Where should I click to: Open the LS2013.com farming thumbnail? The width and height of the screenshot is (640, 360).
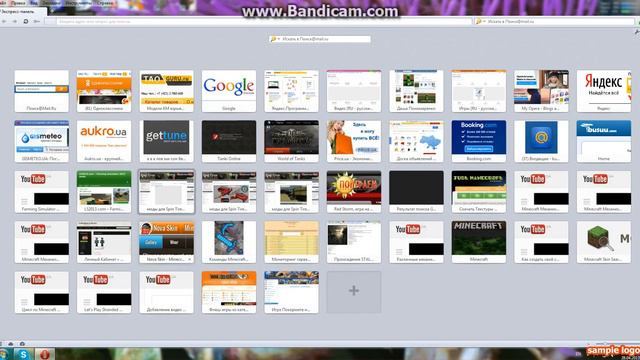coord(104,192)
